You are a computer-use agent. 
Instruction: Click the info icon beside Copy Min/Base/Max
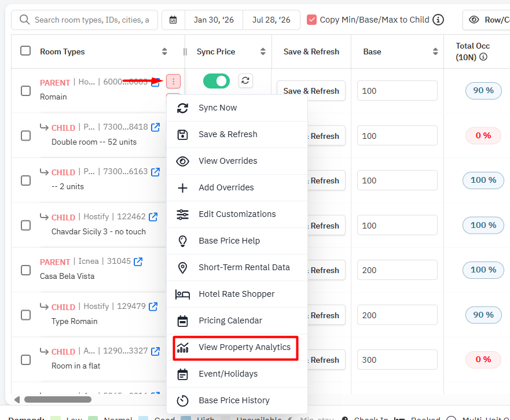(438, 20)
